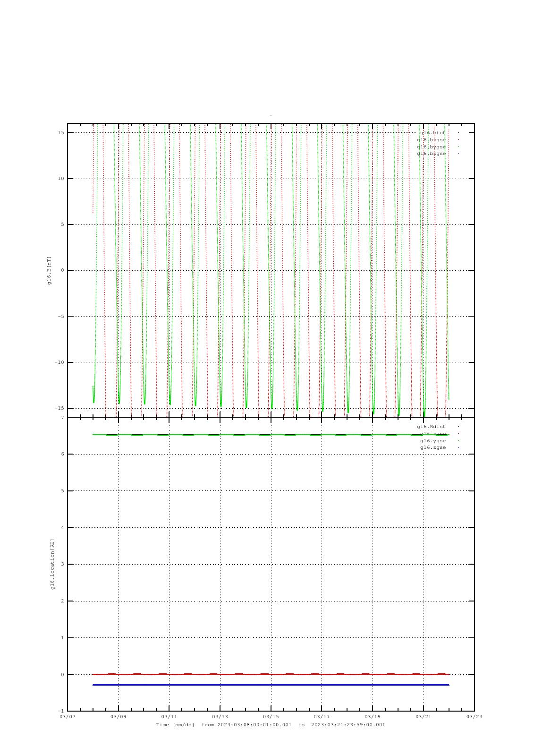Click the 03/17 date tick label
534x756 pixels.
pos(322,717)
